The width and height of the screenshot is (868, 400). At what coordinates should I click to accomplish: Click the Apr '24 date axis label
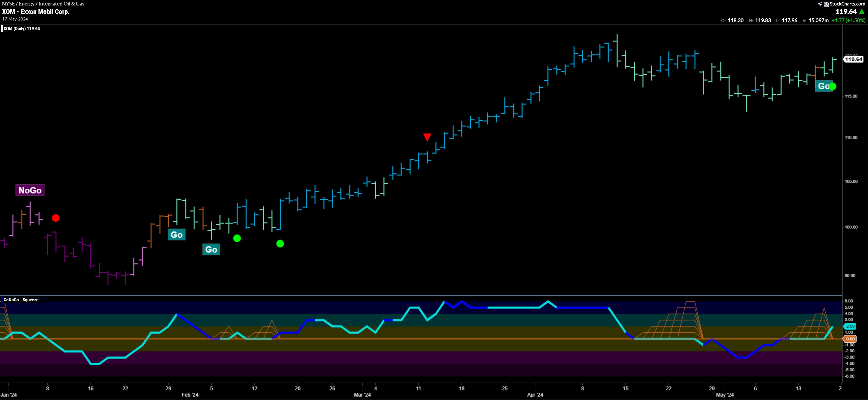click(535, 395)
